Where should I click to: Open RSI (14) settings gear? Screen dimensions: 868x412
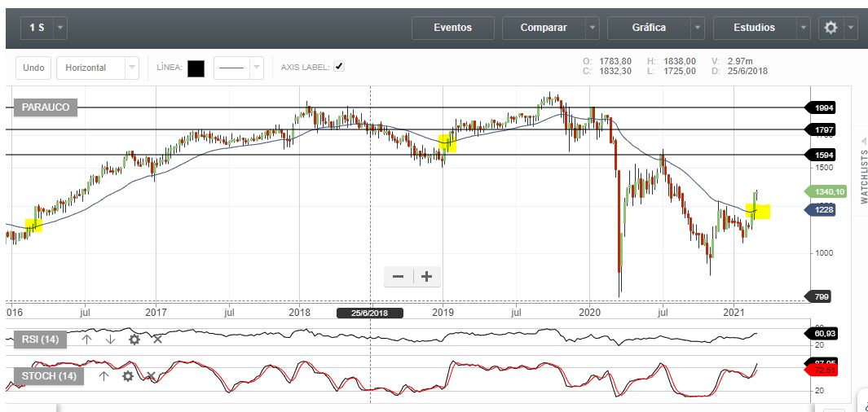[134, 339]
